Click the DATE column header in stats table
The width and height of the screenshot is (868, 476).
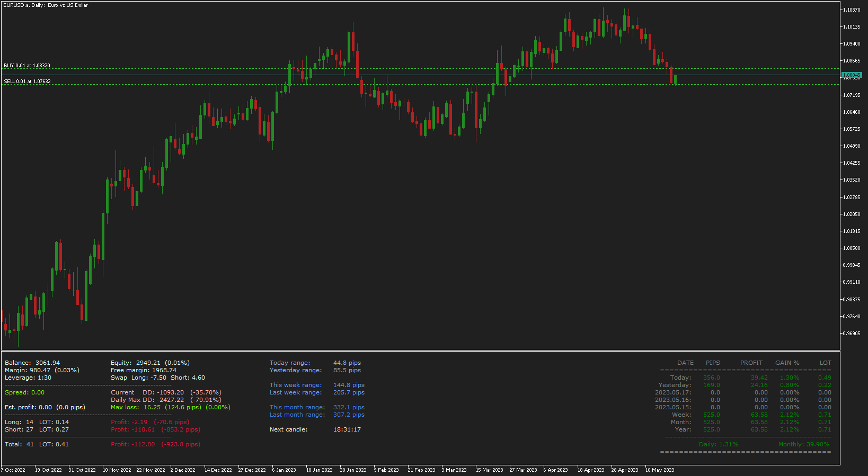(x=686, y=363)
